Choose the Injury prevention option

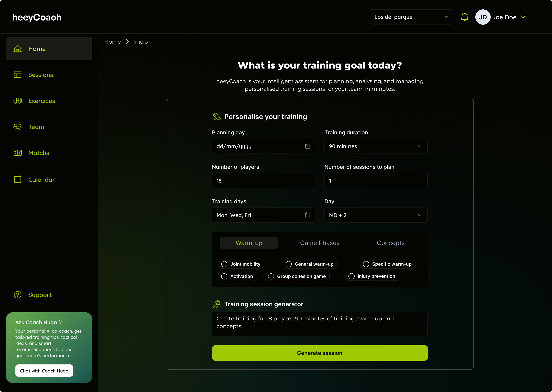(351, 276)
